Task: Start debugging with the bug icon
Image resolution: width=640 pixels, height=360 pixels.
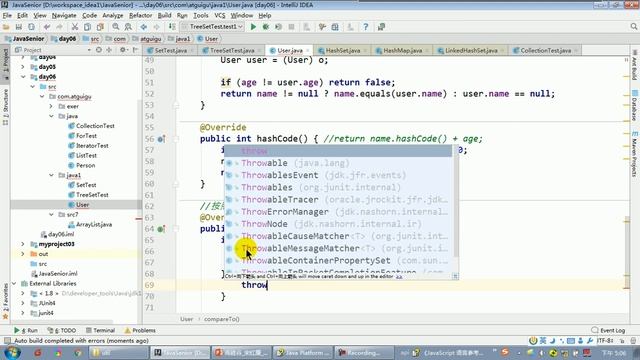Action: (x=266, y=27)
